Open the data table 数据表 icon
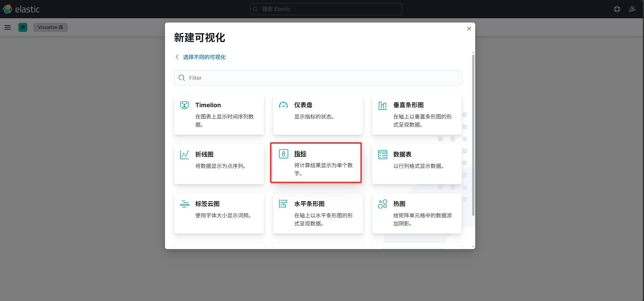This screenshot has width=644, height=301. 382,155
